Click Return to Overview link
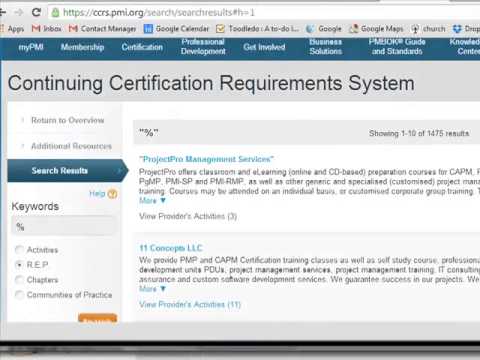The image size is (480, 360). (x=67, y=120)
